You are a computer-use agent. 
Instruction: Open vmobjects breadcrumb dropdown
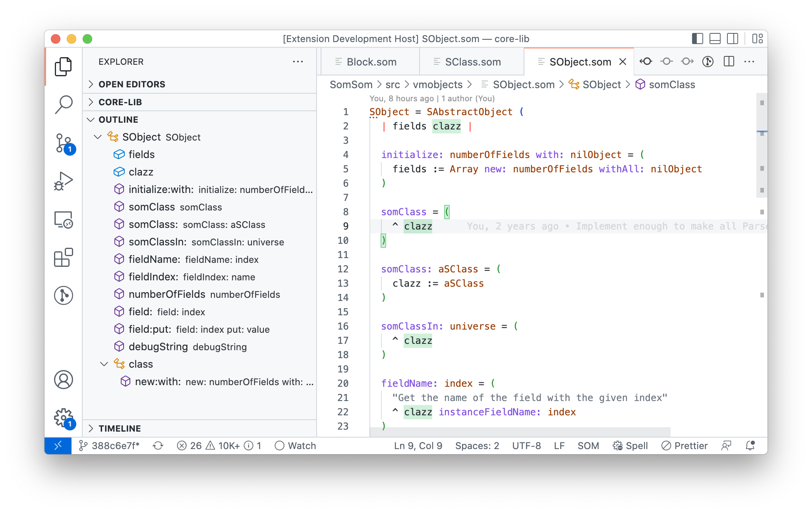click(x=438, y=85)
